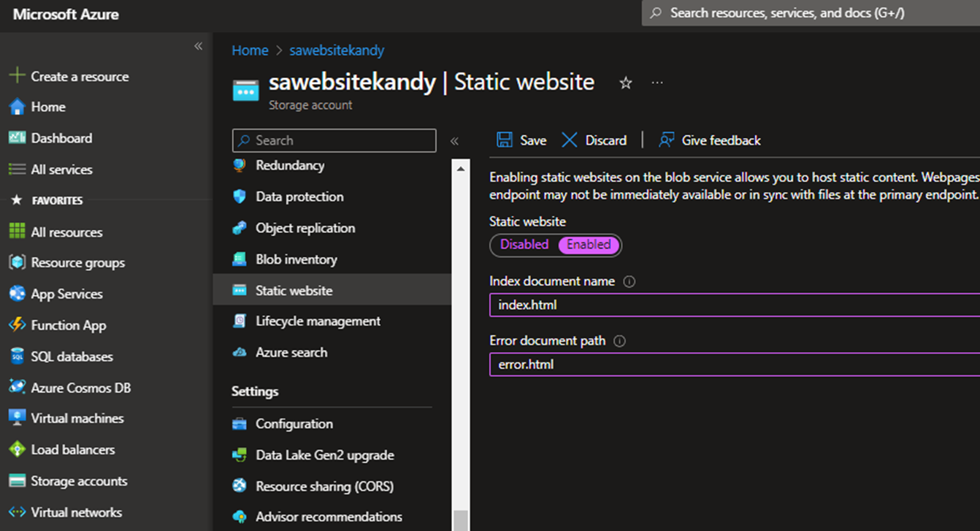Viewport: 980px width, 531px height.
Task: Click the All services list icon
Action: point(17,169)
